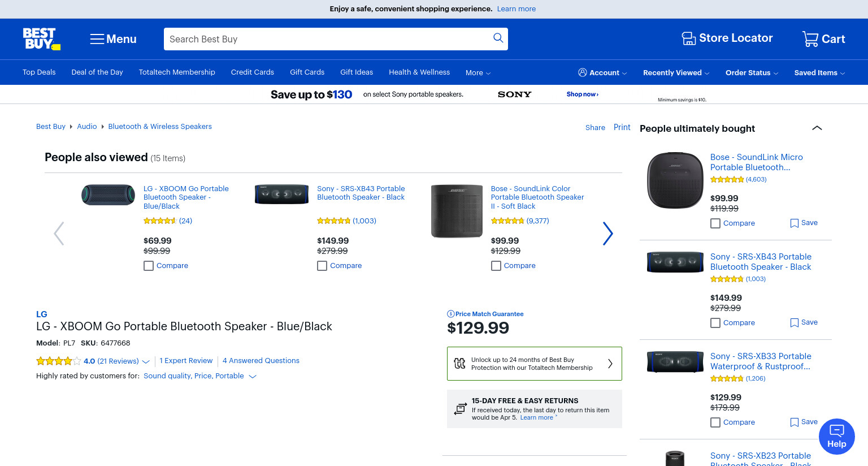Open Totaltech Membership protection arrow

pyautogui.click(x=610, y=364)
